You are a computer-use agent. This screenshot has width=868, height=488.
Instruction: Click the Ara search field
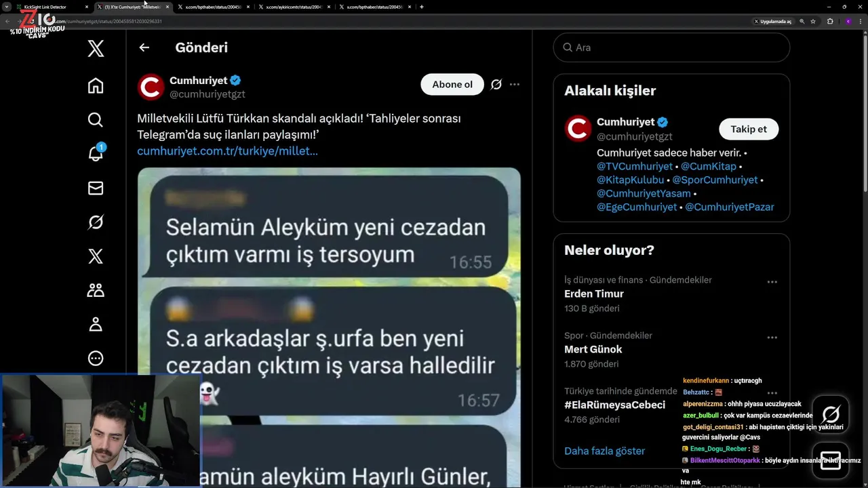coord(671,47)
